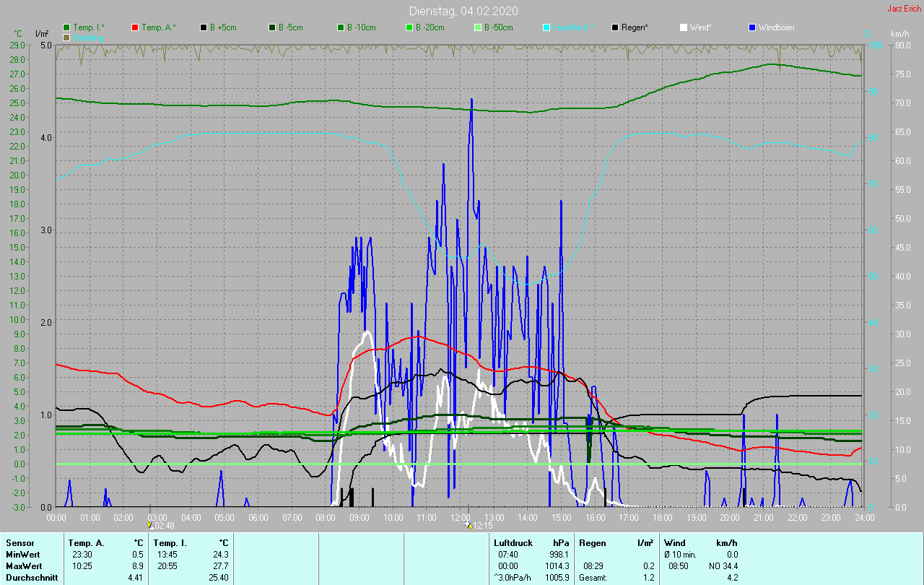Click the 02:48 marker icon on the time axis

(x=149, y=526)
